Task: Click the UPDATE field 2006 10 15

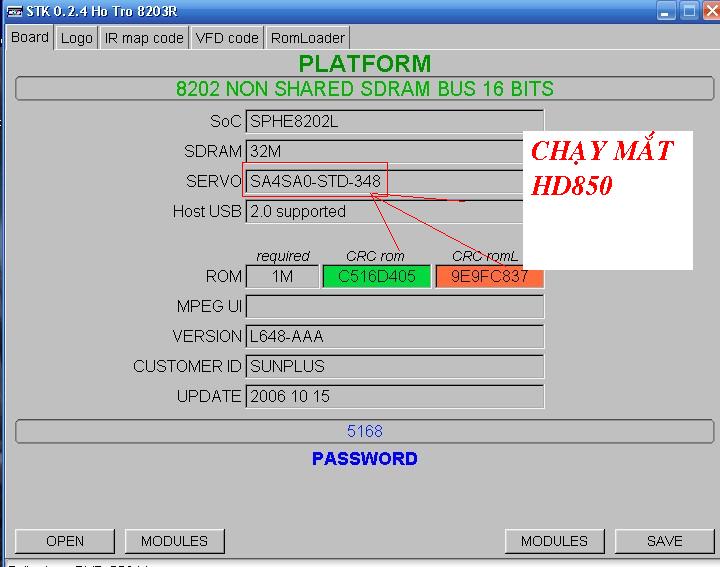Action: (x=395, y=396)
